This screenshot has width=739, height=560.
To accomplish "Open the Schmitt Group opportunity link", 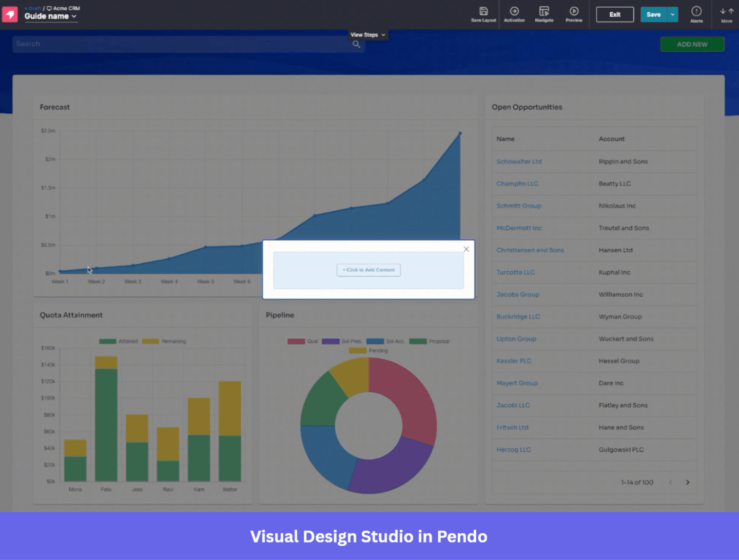I will tap(519, 206).
